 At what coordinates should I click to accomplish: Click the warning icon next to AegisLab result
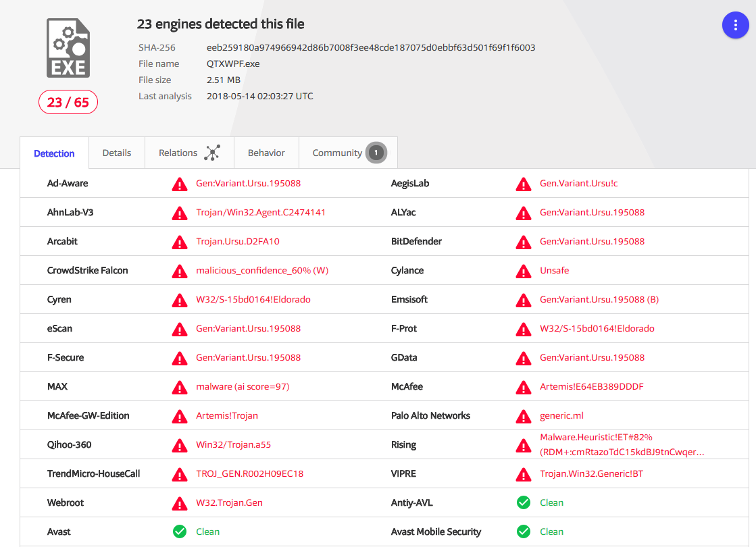[524, 184]
